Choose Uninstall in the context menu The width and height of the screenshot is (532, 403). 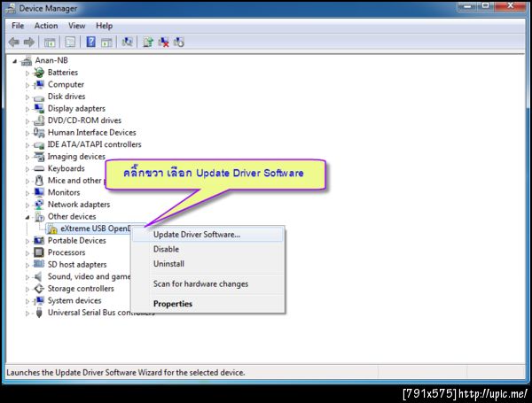point(207,264)
